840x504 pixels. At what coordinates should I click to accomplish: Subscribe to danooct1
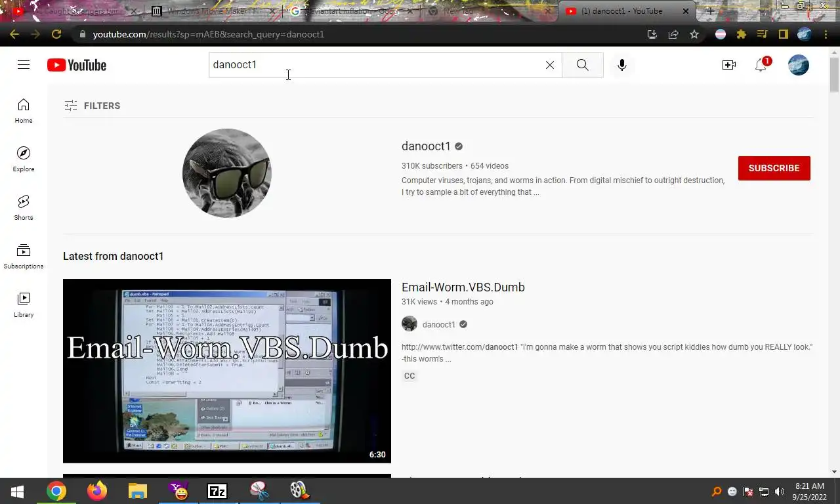(x=774, y=168)
